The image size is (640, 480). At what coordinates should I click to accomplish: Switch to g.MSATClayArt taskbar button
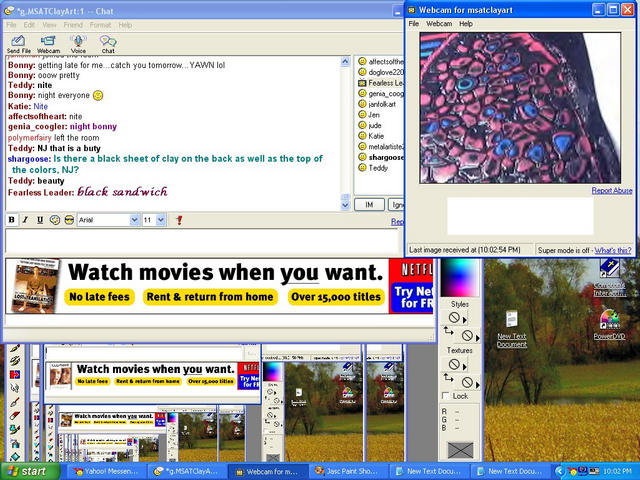[x=186, y=471]
